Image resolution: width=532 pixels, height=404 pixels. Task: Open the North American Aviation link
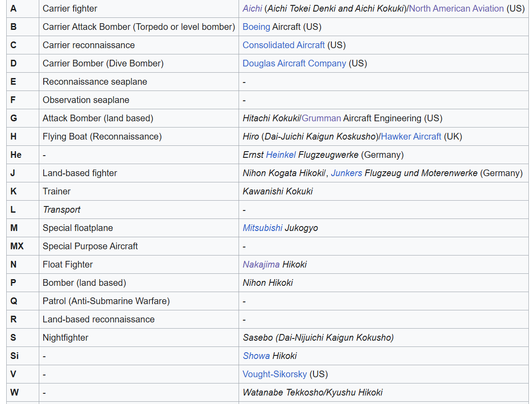click(x=456, y=8)
